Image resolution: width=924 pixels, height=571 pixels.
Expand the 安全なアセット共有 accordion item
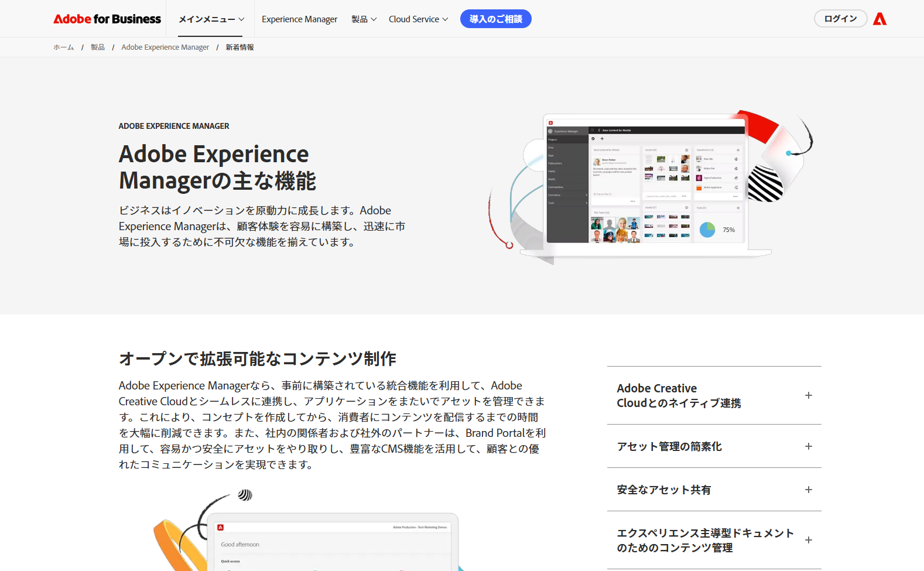(663, 490)
